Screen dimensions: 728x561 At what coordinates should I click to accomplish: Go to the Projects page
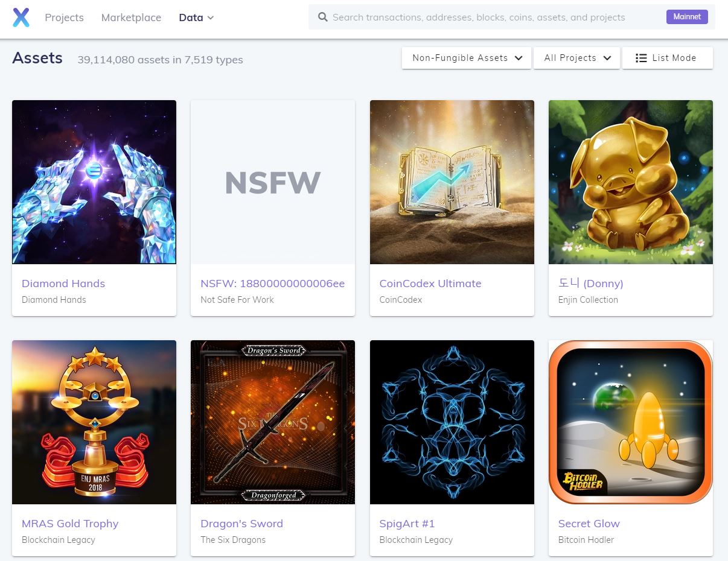tap(64, 17)
